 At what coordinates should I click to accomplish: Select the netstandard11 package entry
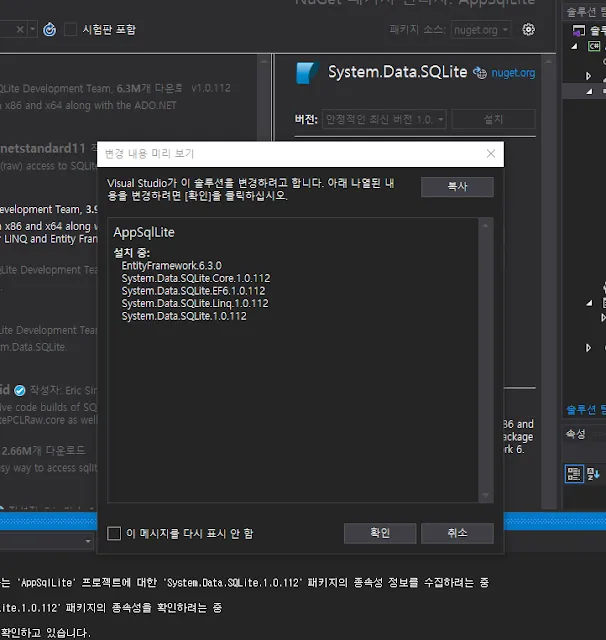pyautogui.click(x=49, y=157)
